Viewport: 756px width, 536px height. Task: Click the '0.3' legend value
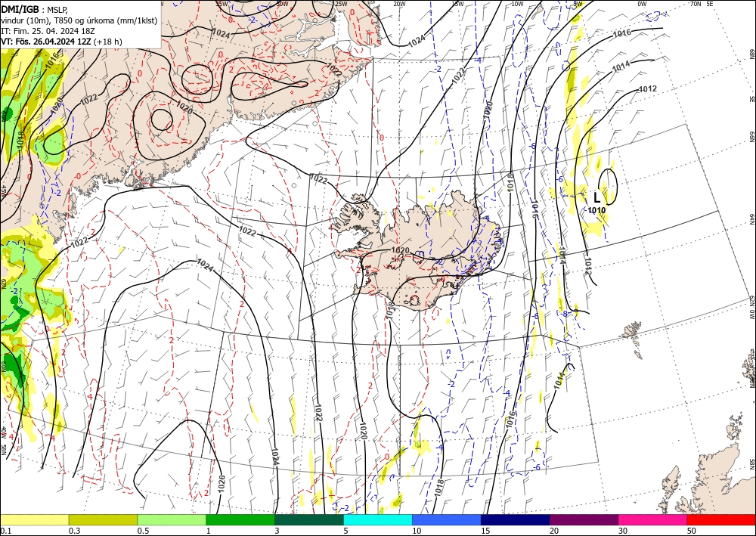(74, 530)
